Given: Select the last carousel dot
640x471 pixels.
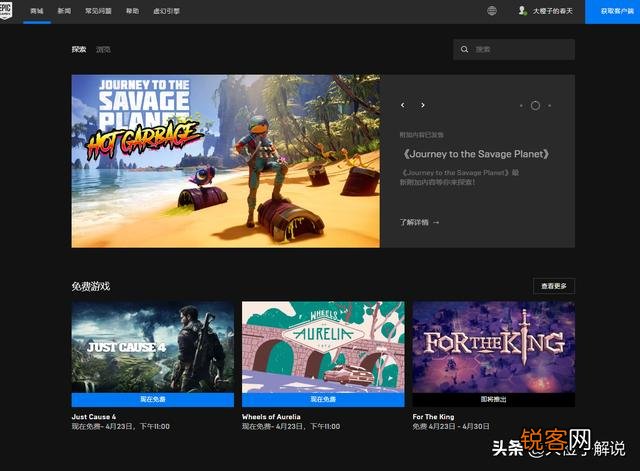Looking at the screenshot, I should [549, 106].
